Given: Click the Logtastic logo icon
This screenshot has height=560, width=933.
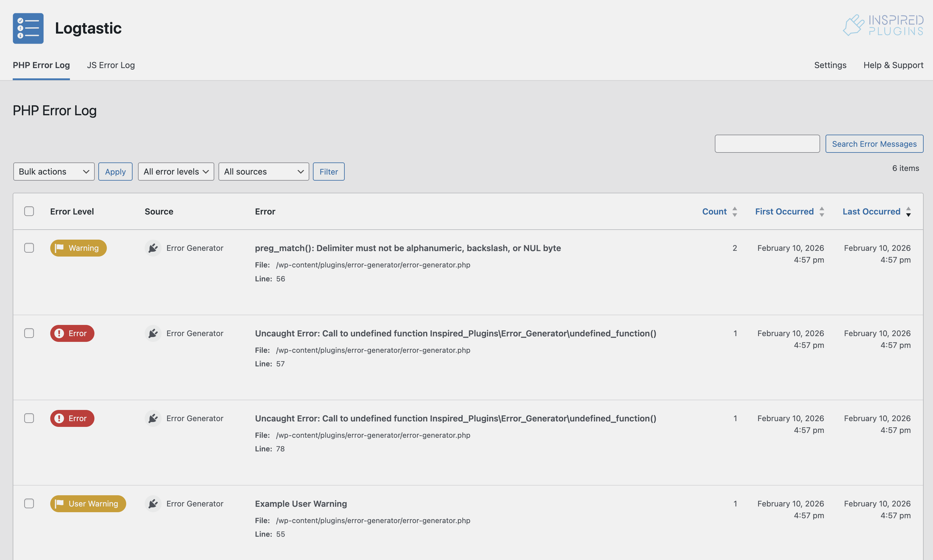Looking at the screenshot, I should tap(28, 28).
